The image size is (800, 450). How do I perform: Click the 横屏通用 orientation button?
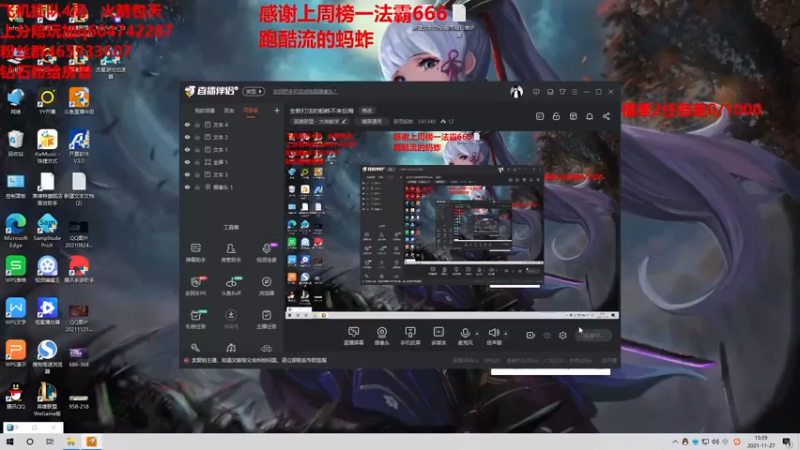371,121
